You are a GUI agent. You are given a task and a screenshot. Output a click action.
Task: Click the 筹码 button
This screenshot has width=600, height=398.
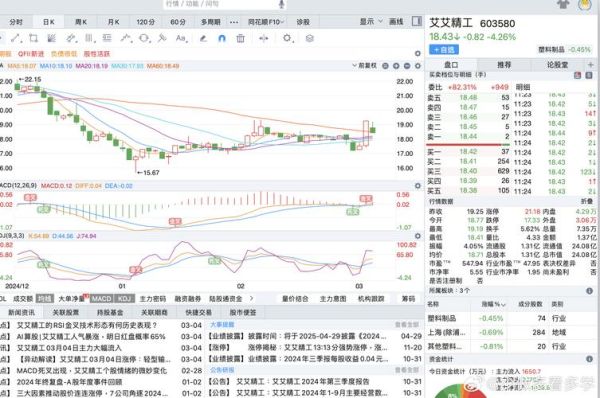[x=408, y=298]
